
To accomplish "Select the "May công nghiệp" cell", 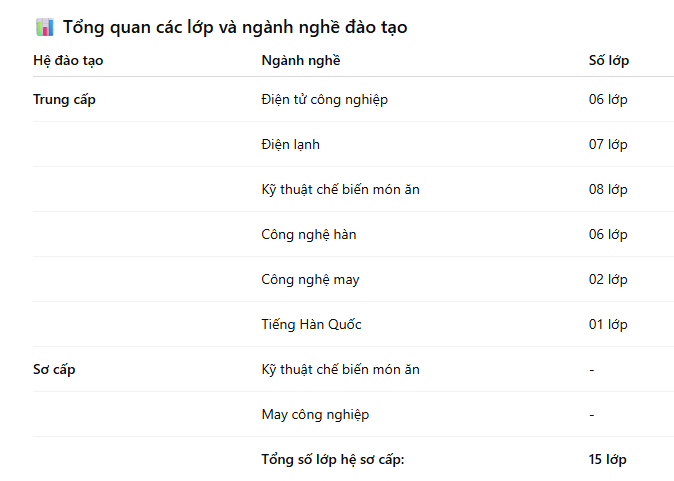I will click(315, 415).
